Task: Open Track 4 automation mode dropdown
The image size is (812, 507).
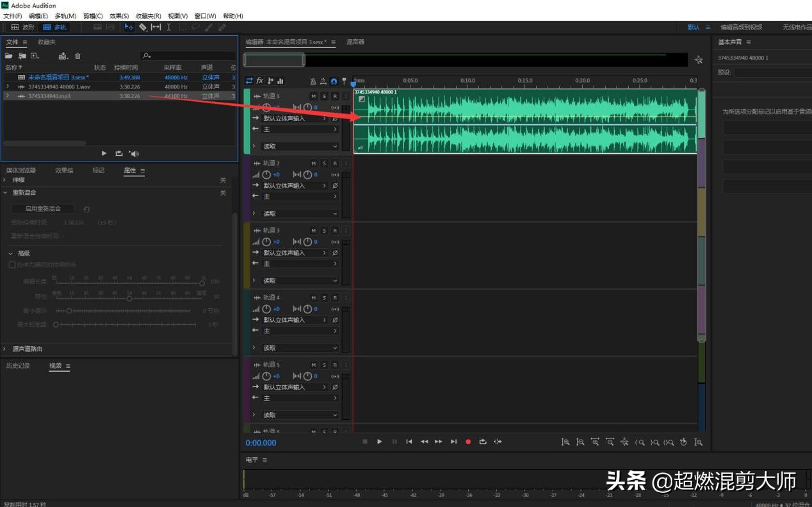Action: click(300, 348)
